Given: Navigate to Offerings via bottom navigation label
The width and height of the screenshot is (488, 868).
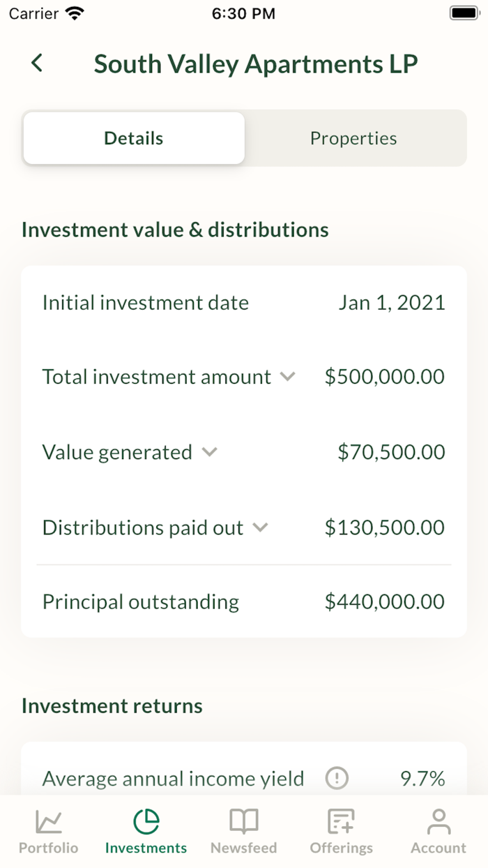Looking at the screenshot, I should pos(341,848).
